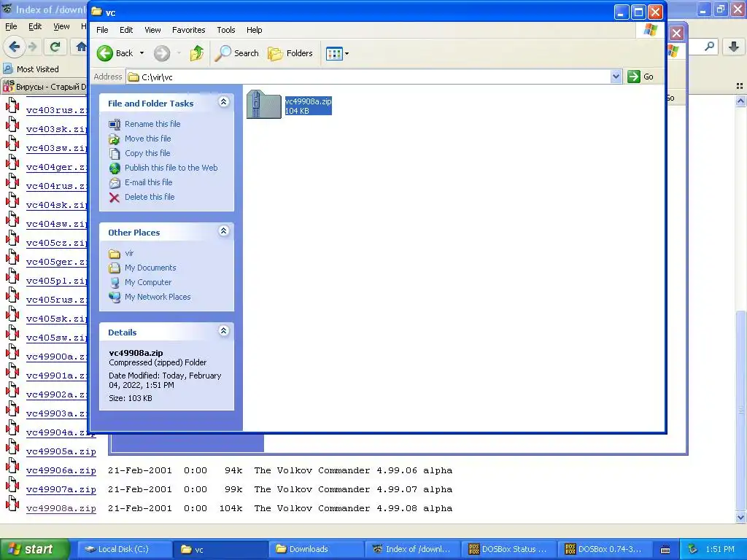The image size is (747, 560).
Task: Toggle the Folders pane button
Action: point(290,53)
